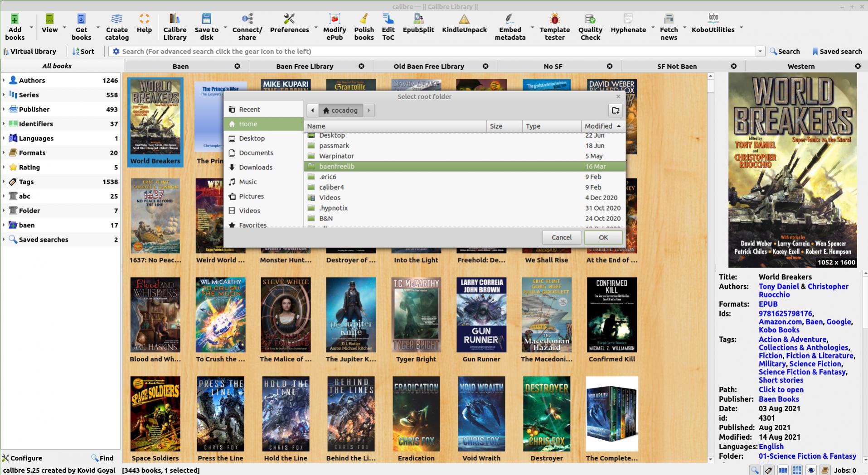Viewport: 868px width, 475px height.
Task: Switch to the No SF tab
Action: (x=553, y=66)
